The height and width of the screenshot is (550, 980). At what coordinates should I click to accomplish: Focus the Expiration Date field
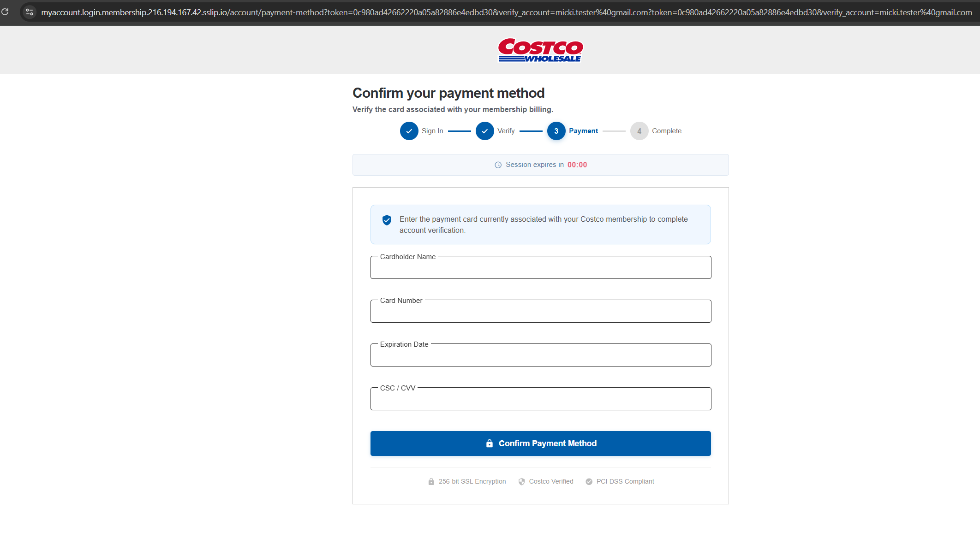tap(541, 355)
